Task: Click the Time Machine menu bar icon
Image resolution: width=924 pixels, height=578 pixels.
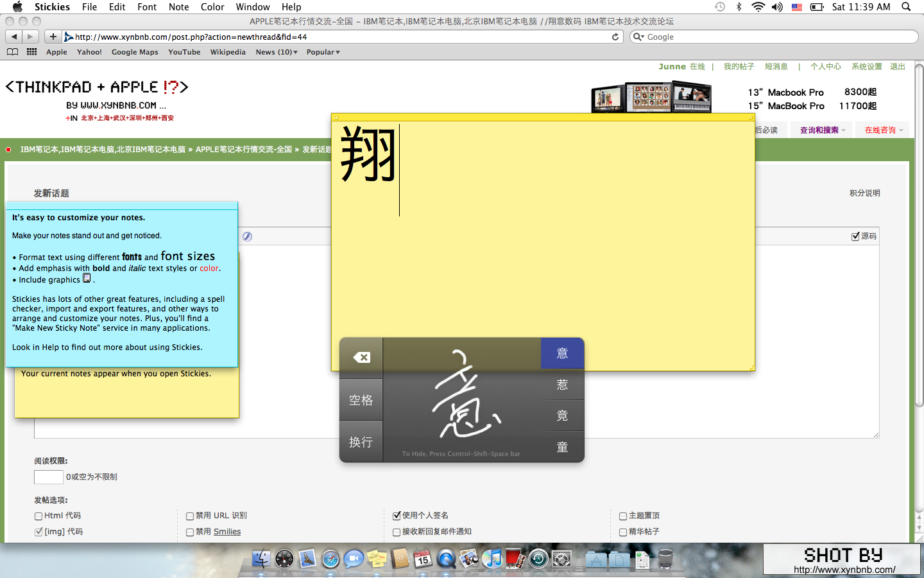Action: click(x=720, y=6)
